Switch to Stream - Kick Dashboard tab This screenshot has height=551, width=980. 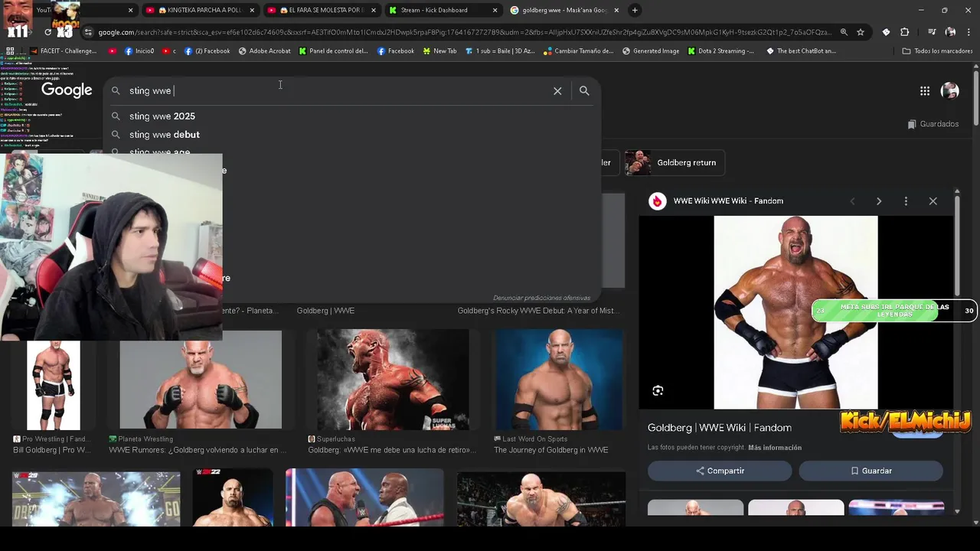442,10
